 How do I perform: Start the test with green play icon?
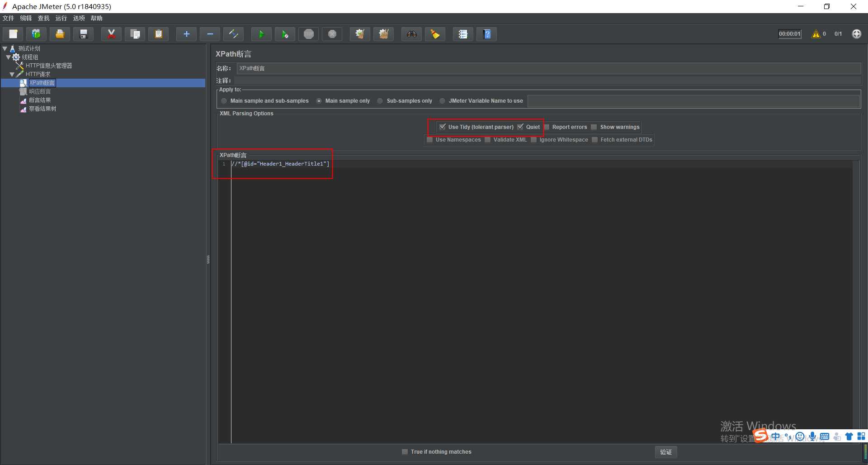point(261,34)
